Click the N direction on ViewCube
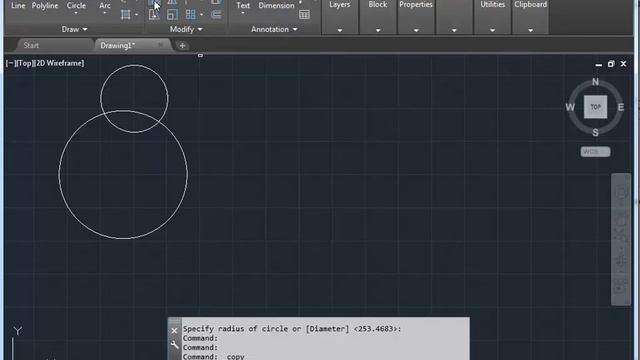 click(x=595, y=82)
